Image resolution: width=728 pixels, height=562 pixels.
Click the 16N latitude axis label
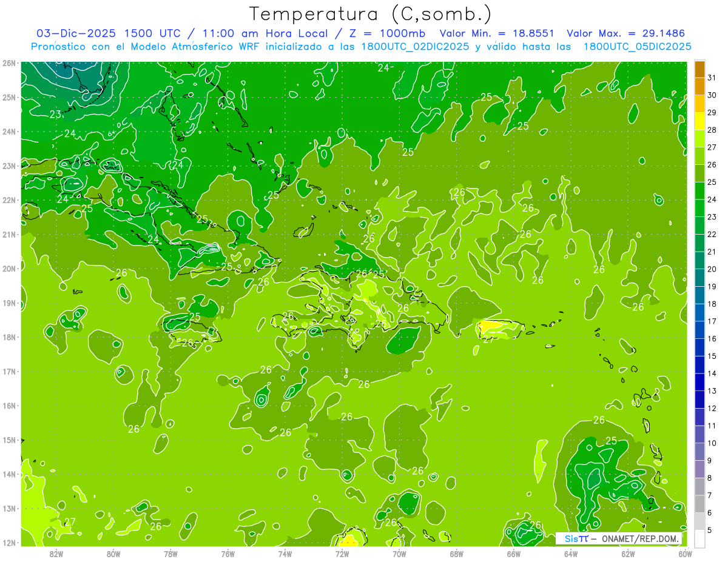click(x=9, y=406)
